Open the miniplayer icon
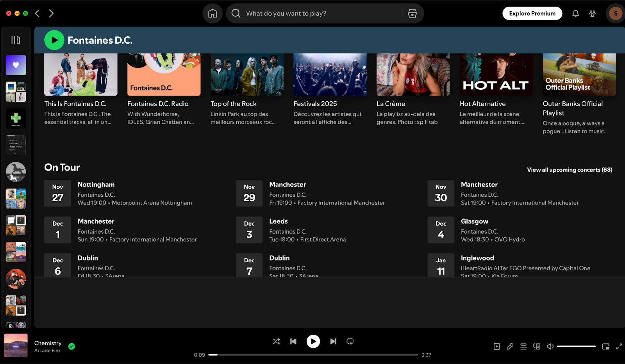 [606, 346]
